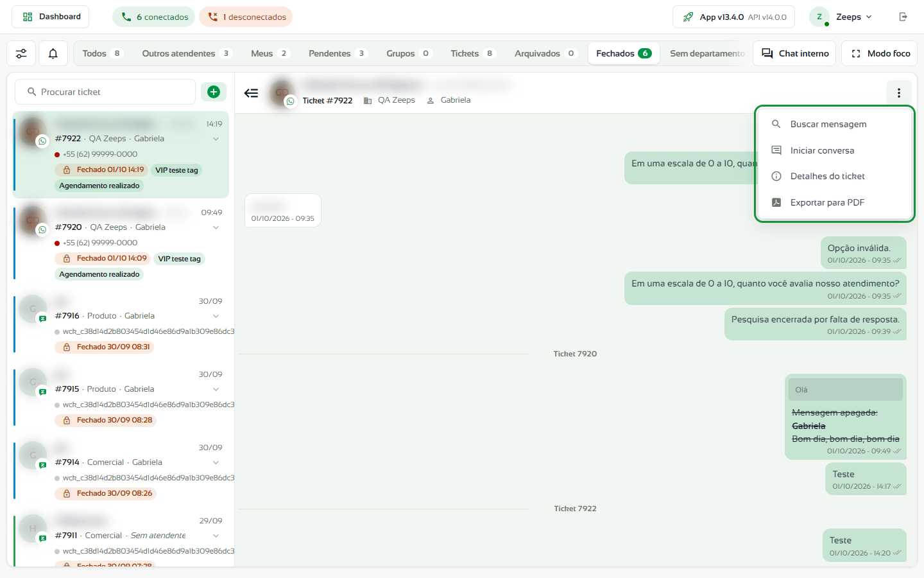Click the App v13.4.0 version badge
924x578 pixels.
(x=733, y=17)
